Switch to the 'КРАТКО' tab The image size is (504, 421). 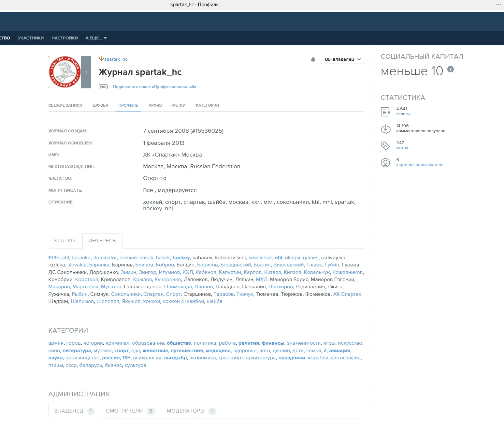coord(65,241)
